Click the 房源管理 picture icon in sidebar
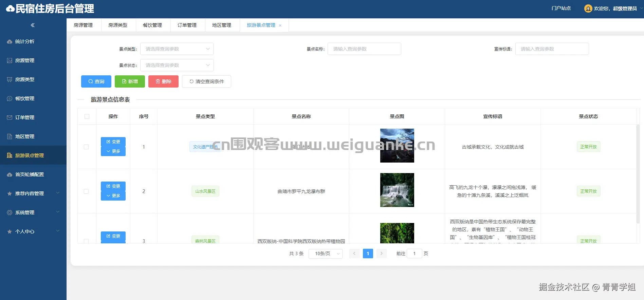Screen dimensions: 644x300 click(10, 60)
